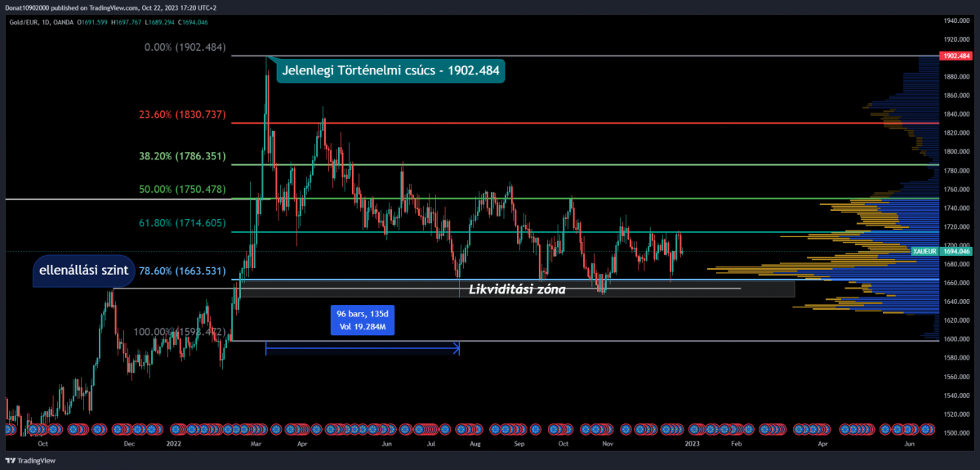
Task: Select the 61.80% (1714.605) Fibonacci label
Action: pyautogui.click(x=181, y=223)
